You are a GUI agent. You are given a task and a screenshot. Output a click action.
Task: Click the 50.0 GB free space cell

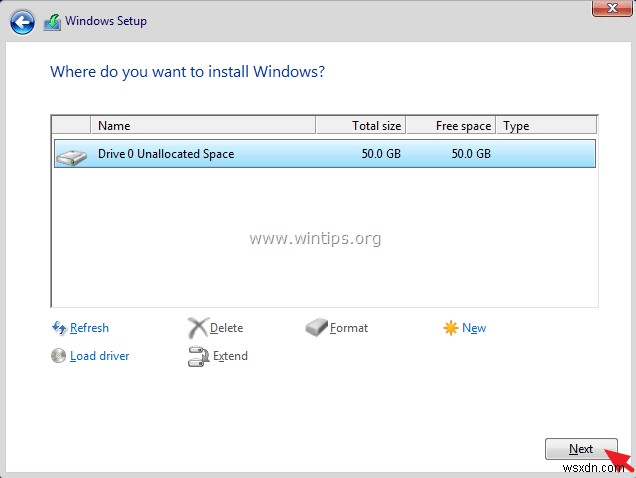coord(471,154)
